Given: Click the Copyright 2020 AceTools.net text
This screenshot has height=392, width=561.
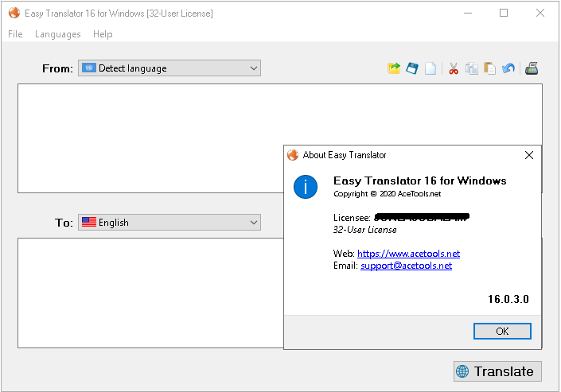Looking at the screenshot, I should coord(387,194).
